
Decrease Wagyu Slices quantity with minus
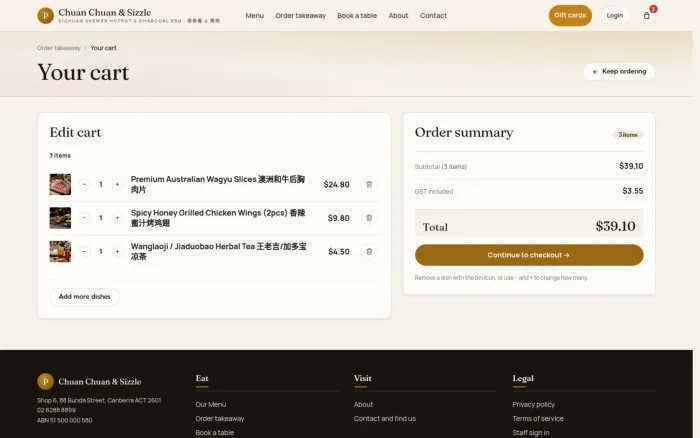(84, 184)
